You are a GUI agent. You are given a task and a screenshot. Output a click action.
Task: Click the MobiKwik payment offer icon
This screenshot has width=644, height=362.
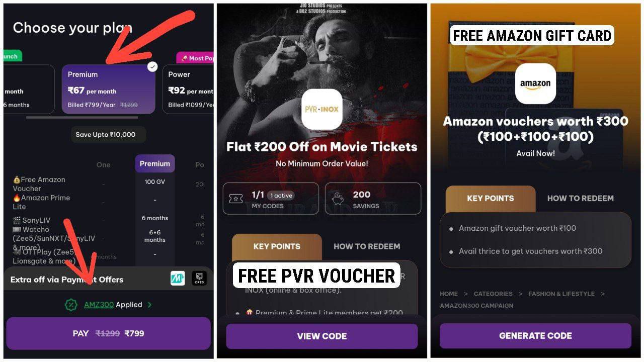[x=178, y=279]
